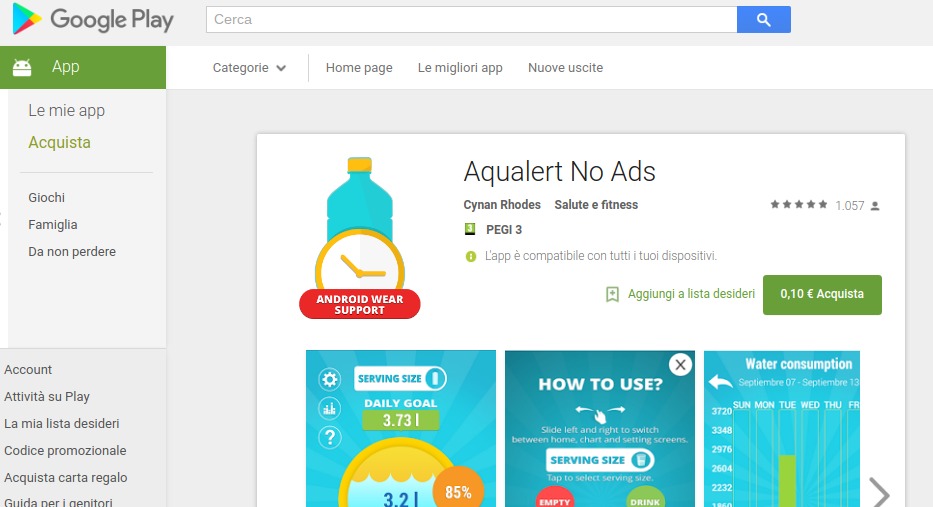Click the green compatibility info icon

coord(471,256)
